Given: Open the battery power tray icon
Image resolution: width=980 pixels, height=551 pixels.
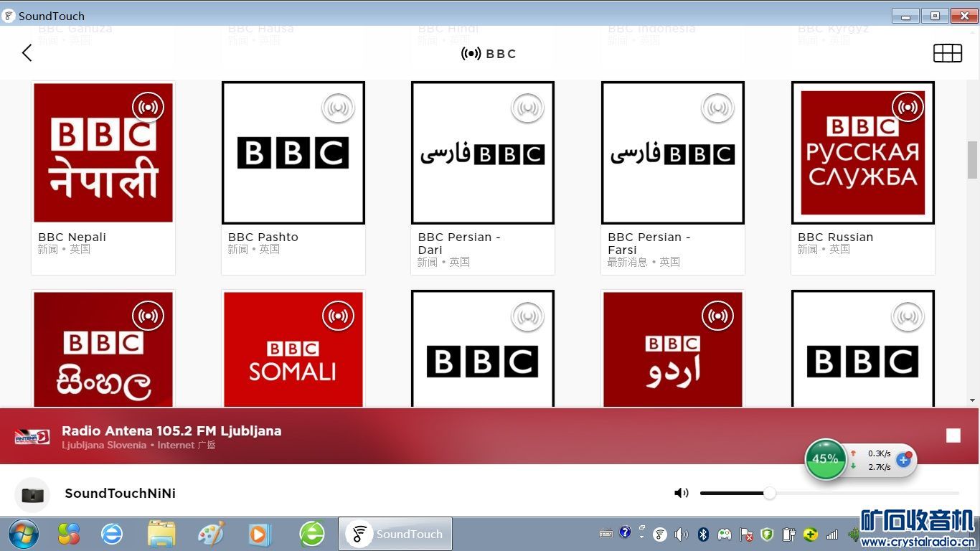Looking at the screenshot, I should (788, 534).
